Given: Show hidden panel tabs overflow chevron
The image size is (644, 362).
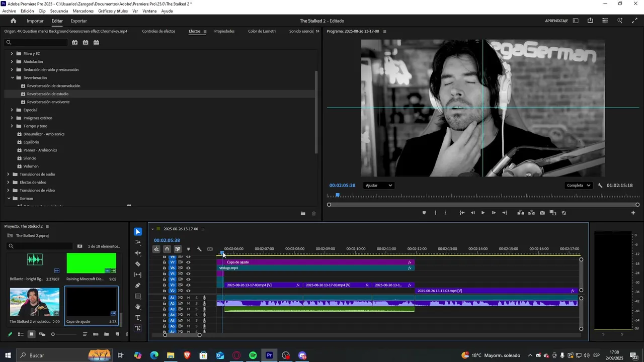Looking at the screenshot, I should pos(317,31).
